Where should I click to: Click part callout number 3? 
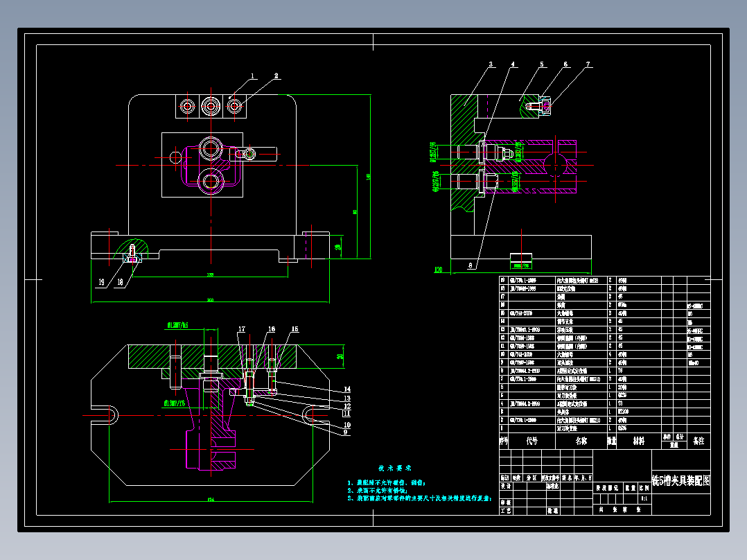pos(491,64)
